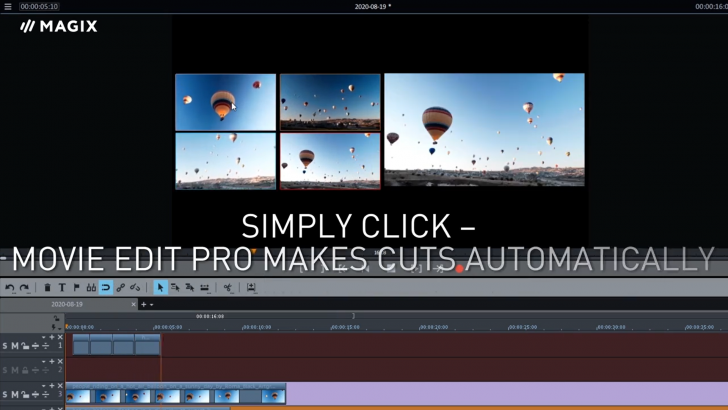This screenshot has width=728, height=410.
Task: Open the title editor T icon
Action: (62, 288)
